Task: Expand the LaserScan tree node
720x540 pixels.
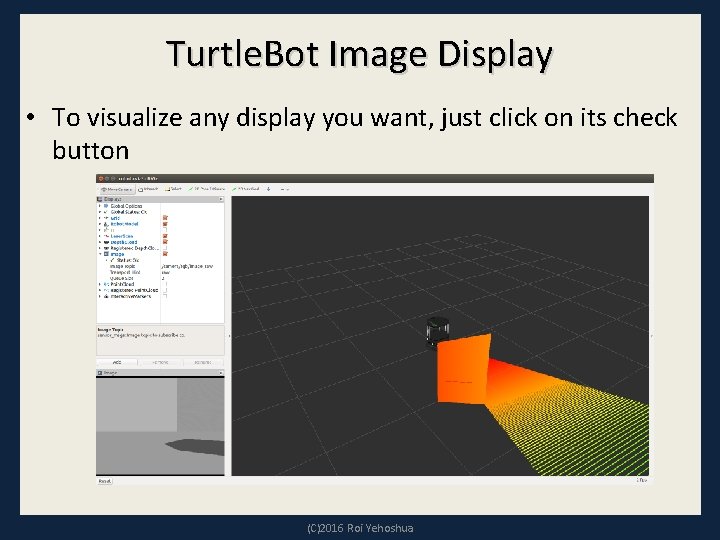Action: coord(100,236)
